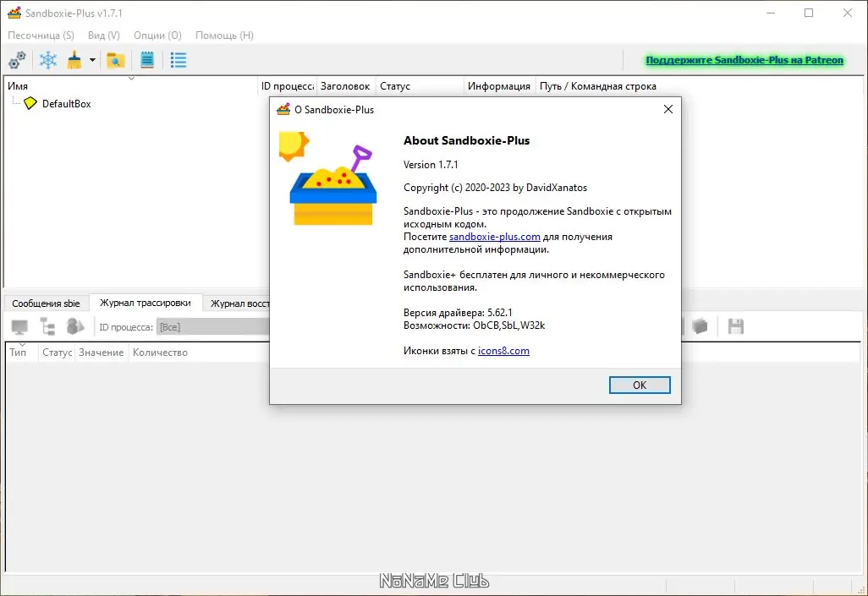
Task: Sort by the Имя column header
Action: 131,85
